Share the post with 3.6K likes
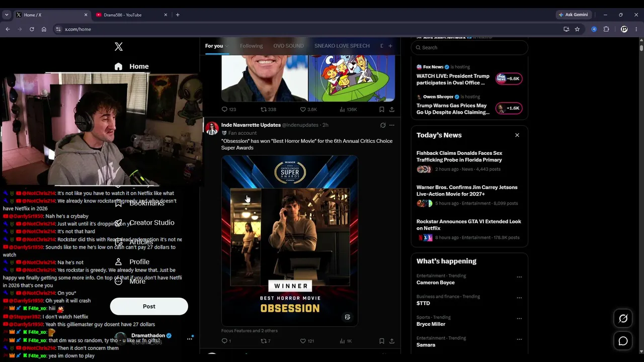644x362 pixels. pyautogui.click(x=392, y=109)
